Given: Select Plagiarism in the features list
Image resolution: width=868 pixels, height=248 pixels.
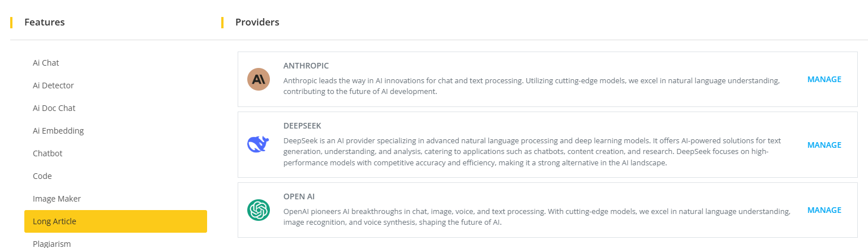Looking at the screenshot, I should 51,243.
